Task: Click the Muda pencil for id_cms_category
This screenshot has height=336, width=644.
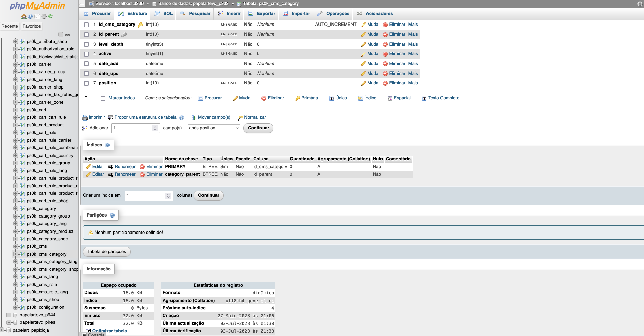Action: point(363,25)
